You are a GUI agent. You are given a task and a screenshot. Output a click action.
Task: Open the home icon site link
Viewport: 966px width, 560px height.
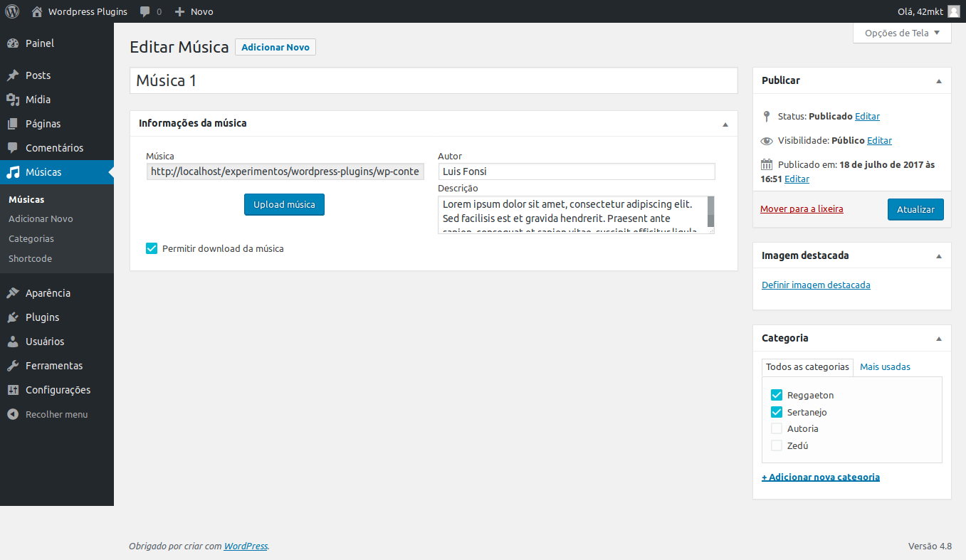pos(37,11)
